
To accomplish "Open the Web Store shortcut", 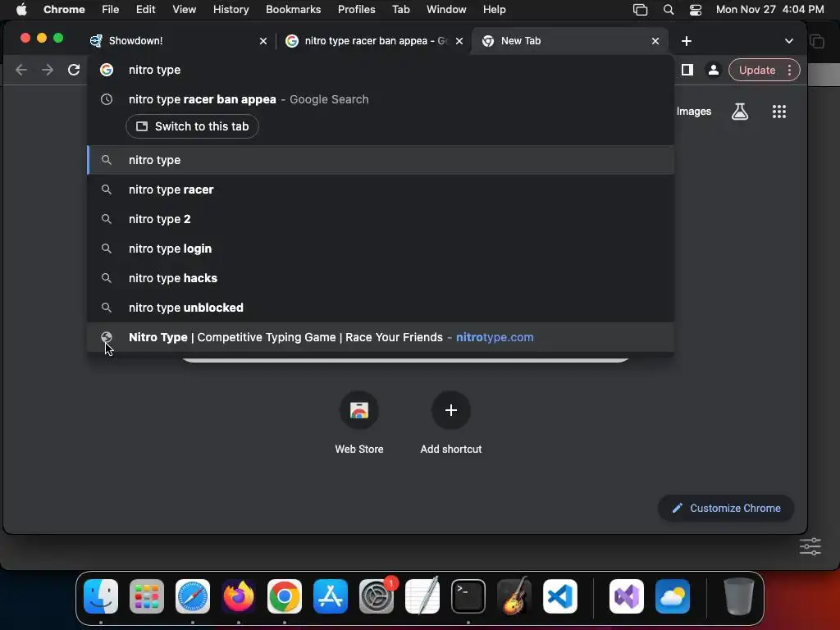I will (x=359, y=422).
